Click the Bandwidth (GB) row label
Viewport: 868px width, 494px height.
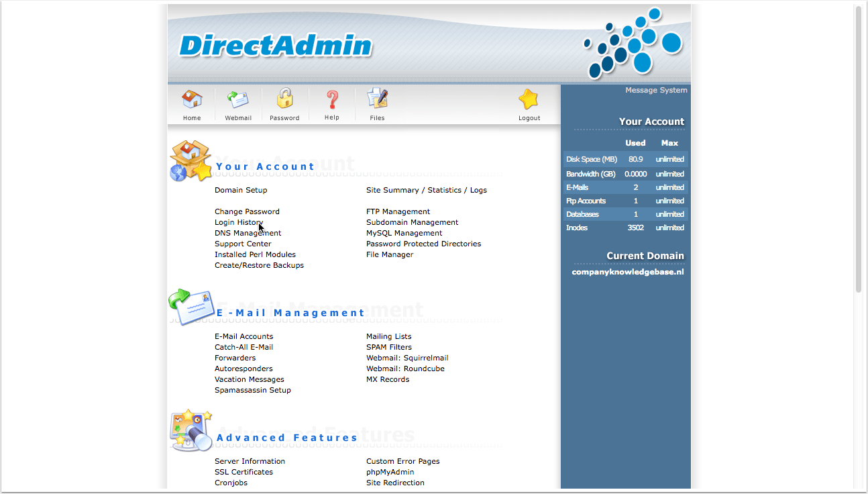(591, 174)
